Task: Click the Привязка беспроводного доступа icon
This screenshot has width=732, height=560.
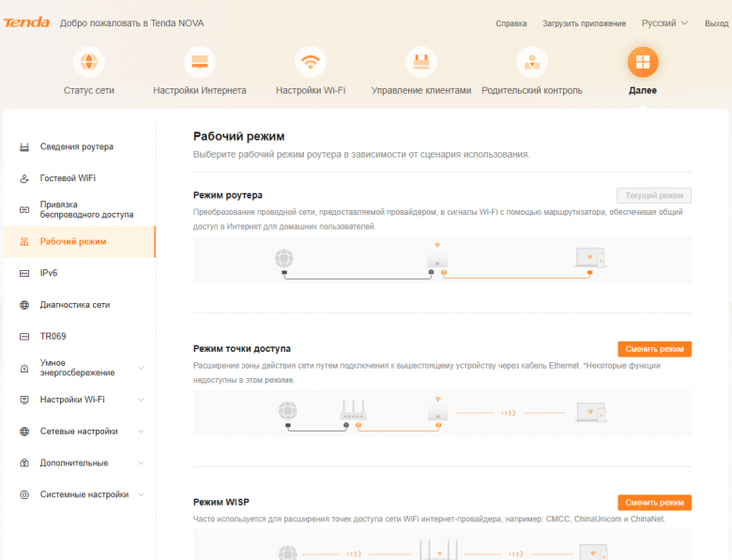Action: coord(24,209)
